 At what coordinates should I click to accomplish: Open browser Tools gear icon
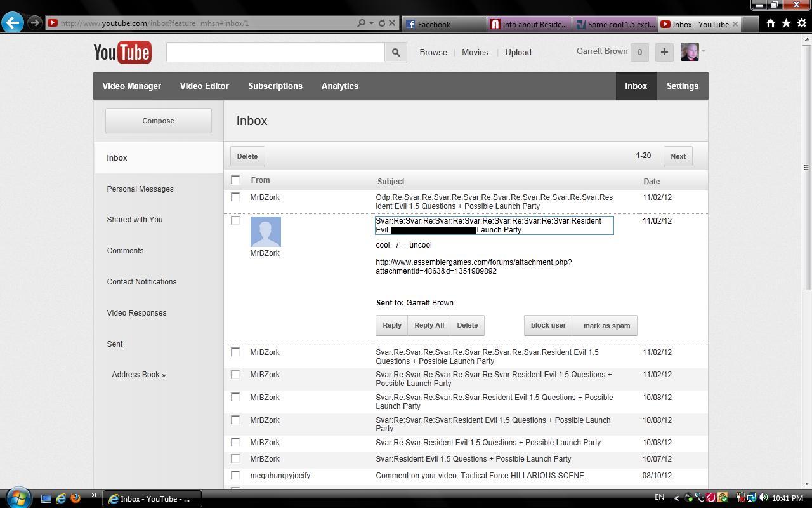[x=801, y=23]
